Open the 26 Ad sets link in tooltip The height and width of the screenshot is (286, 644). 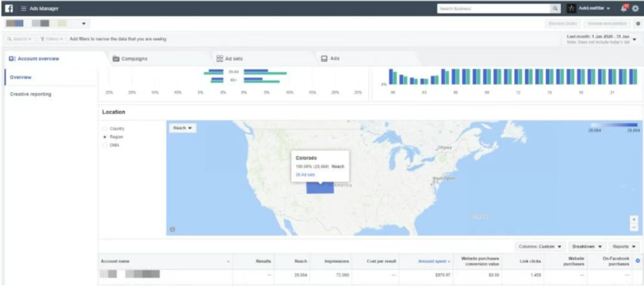tap(305, 175)
